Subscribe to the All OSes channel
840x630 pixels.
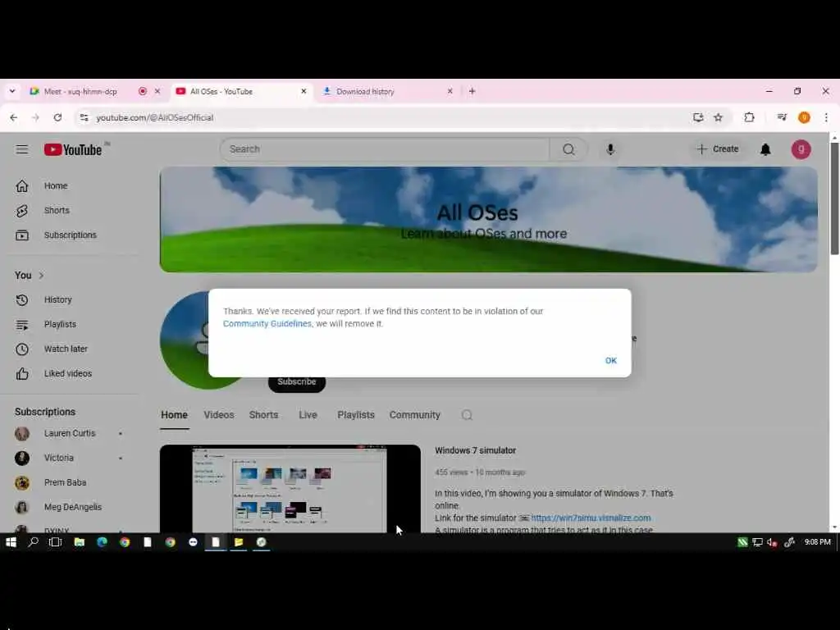pyautogui.click(x=297, y=382)
